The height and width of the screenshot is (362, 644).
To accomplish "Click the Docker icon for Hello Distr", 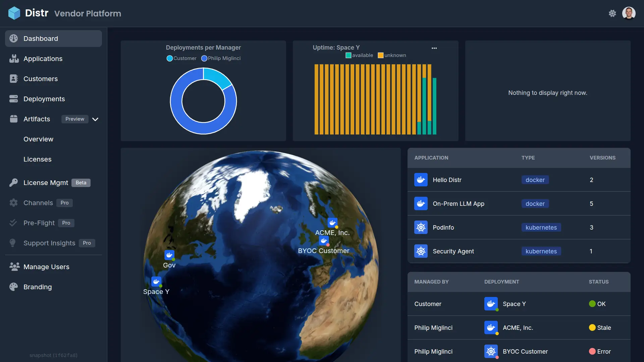I will [x=421, y=179].
